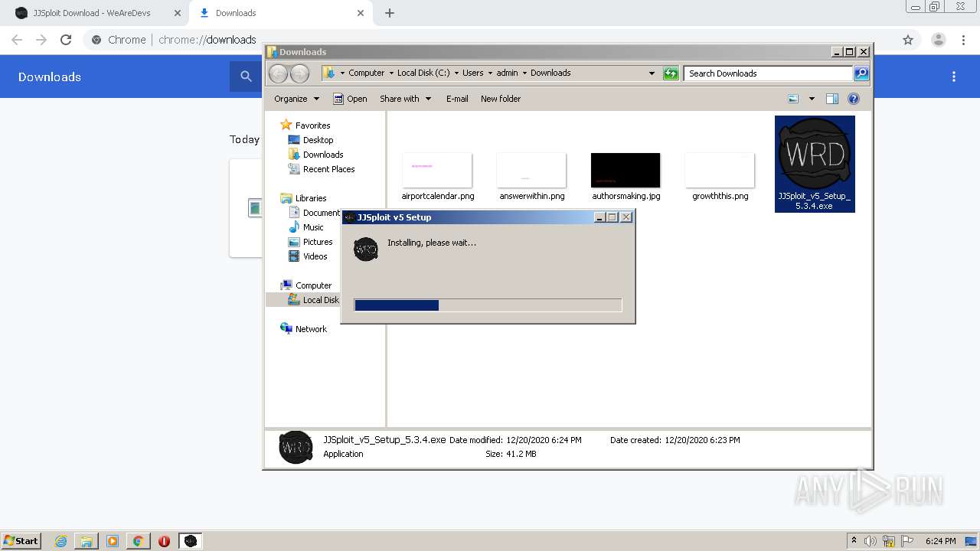Click the Forward arrow in Downloads explorer

click(x=300, y=73)
